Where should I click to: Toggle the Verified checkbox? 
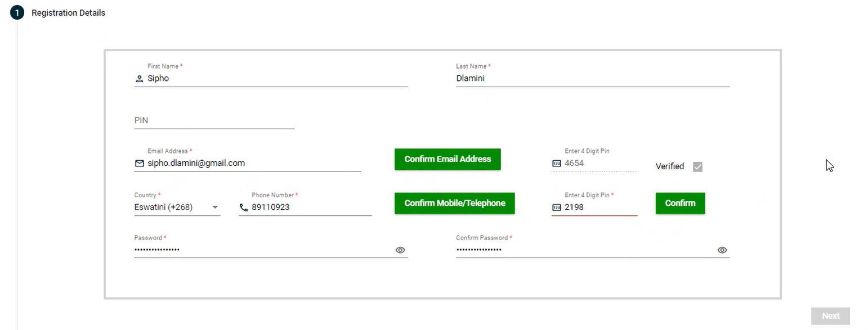click(697, 166)
